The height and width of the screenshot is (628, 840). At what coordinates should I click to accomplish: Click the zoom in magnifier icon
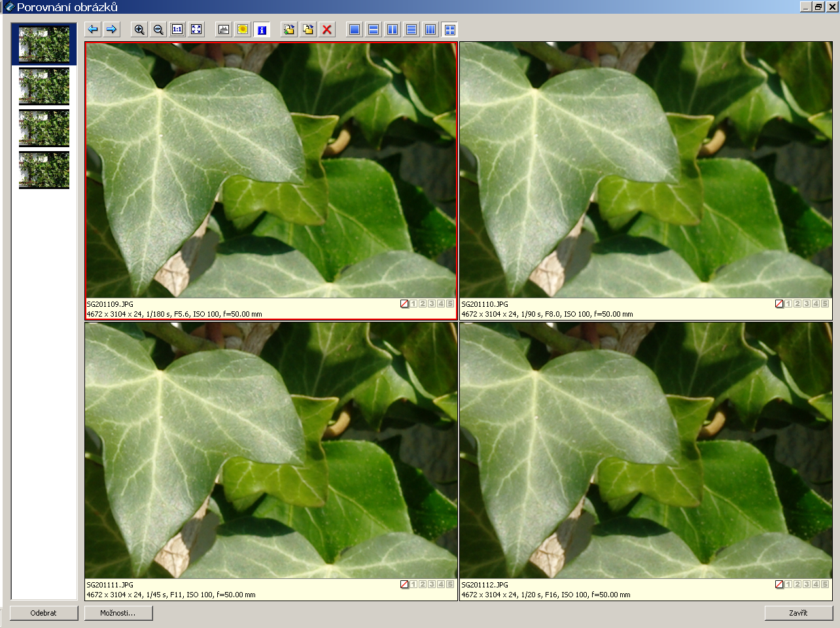tap(139, 29)
